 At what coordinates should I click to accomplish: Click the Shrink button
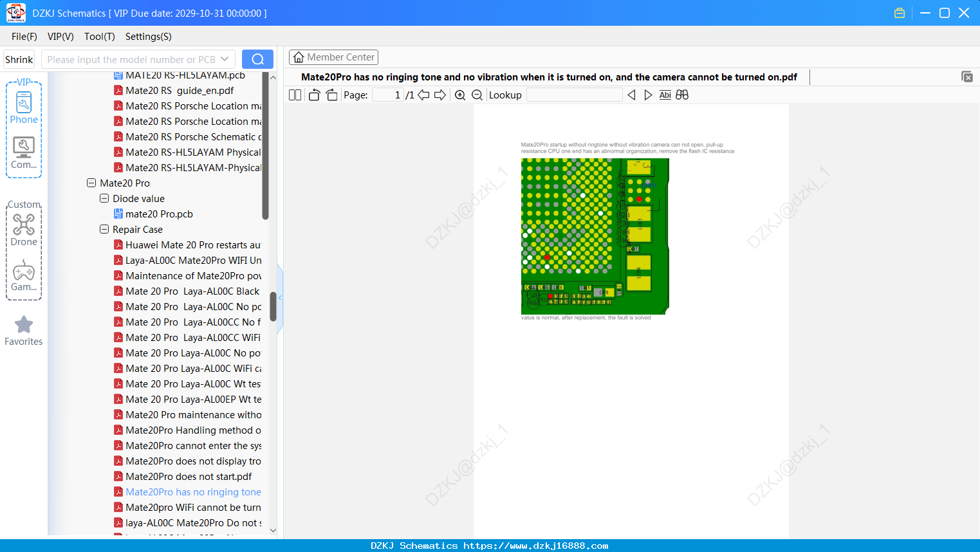(19, 59)
